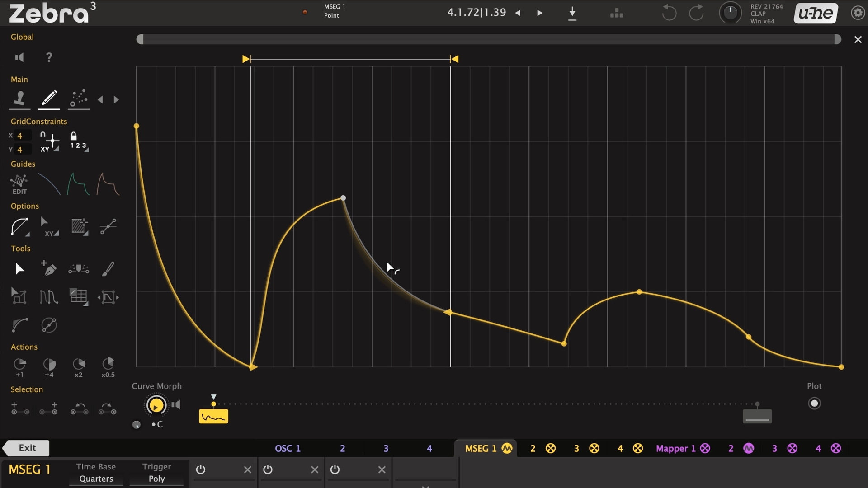Open the XY cursor option dropdown

point(49,227)
